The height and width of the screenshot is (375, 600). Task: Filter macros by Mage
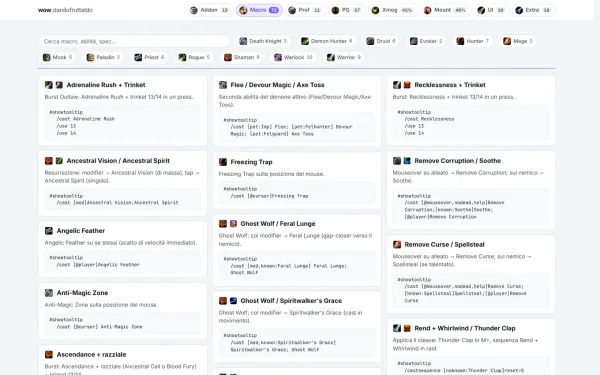[x=518, y=41]
